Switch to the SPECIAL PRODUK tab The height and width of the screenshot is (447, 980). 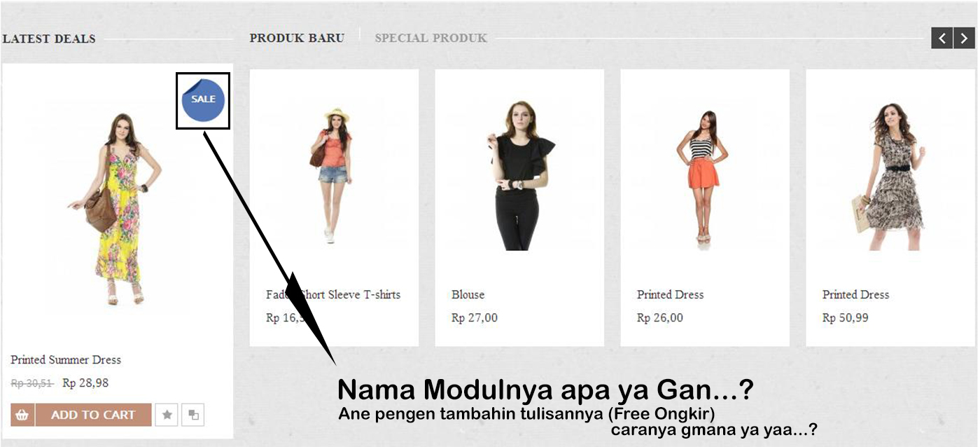430,38
